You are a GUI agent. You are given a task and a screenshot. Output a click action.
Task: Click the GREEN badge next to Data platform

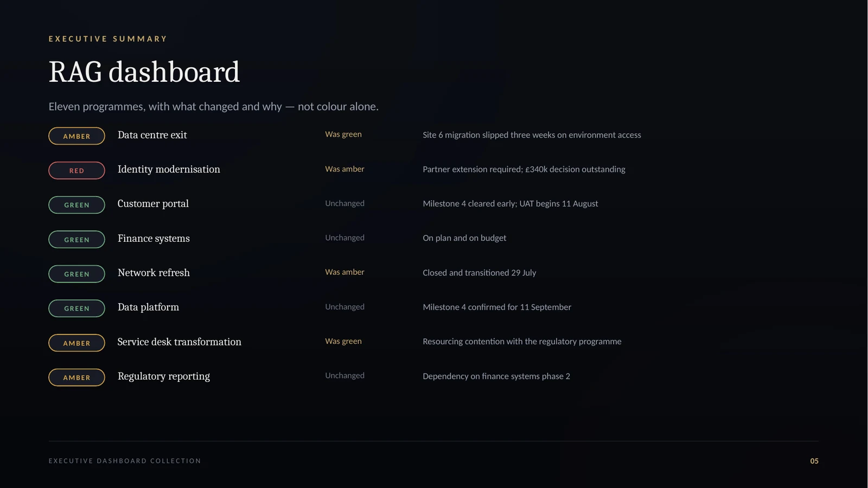(76, 308)
